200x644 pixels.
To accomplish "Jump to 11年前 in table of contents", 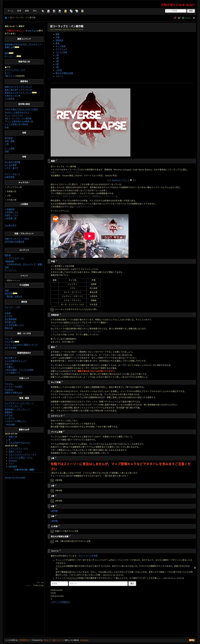I will pyautogui.click(x=59, y=70).
